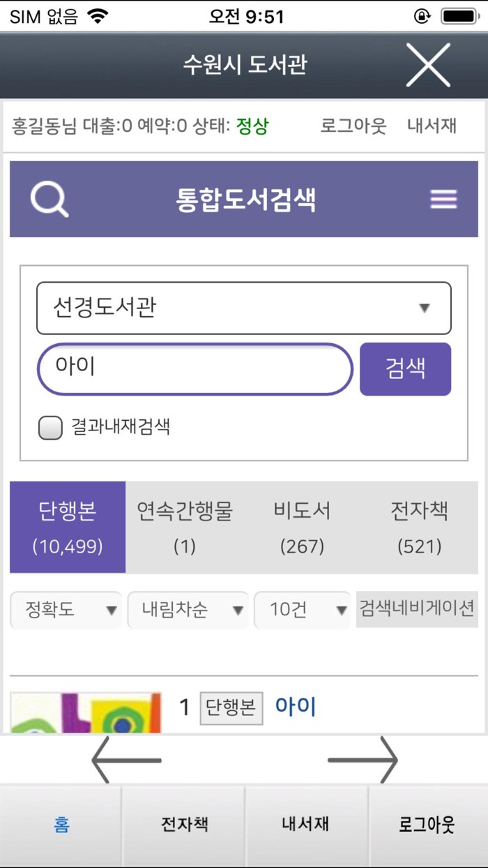Open the 전자책 section from bottom bar
Screen dimensions: 488x868
coord(183,824)
